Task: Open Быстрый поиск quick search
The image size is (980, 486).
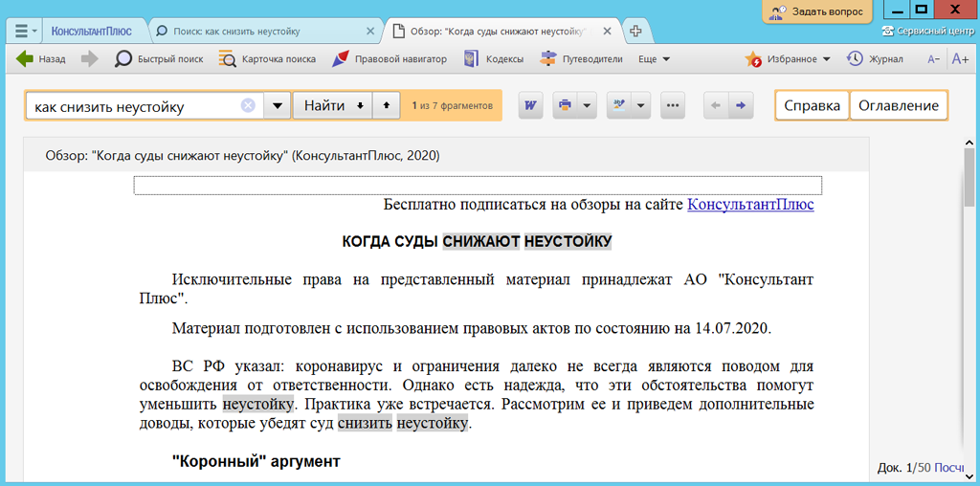Action: [x=160, y=59]
